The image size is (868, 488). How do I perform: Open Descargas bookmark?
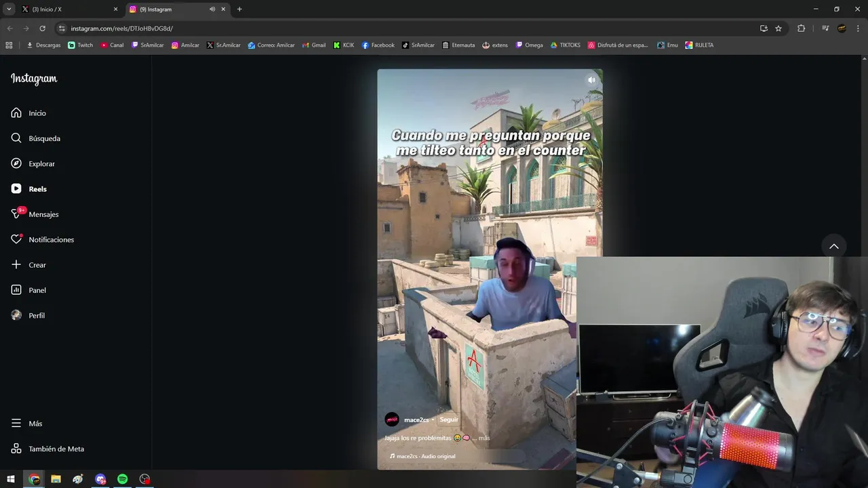[43, 45]
